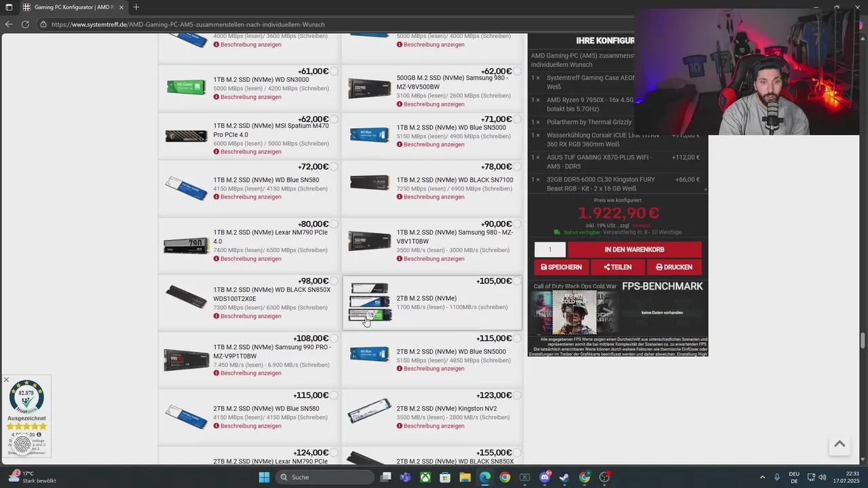Screen dimensions: 868x488
Task: Show description of WD BLACK SN850X 1TB
Action: pos(248,317)
